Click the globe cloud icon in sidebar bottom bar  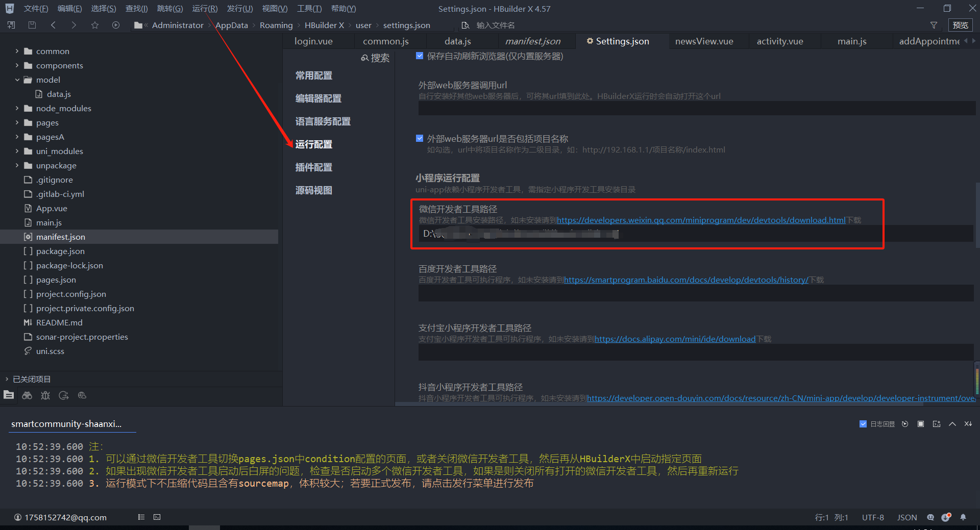[82, 395]
